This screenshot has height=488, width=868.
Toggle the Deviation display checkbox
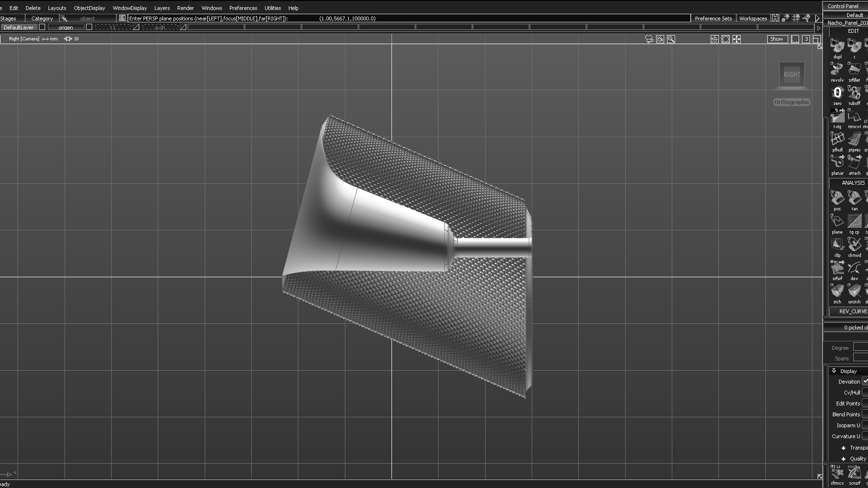(865, 381)
